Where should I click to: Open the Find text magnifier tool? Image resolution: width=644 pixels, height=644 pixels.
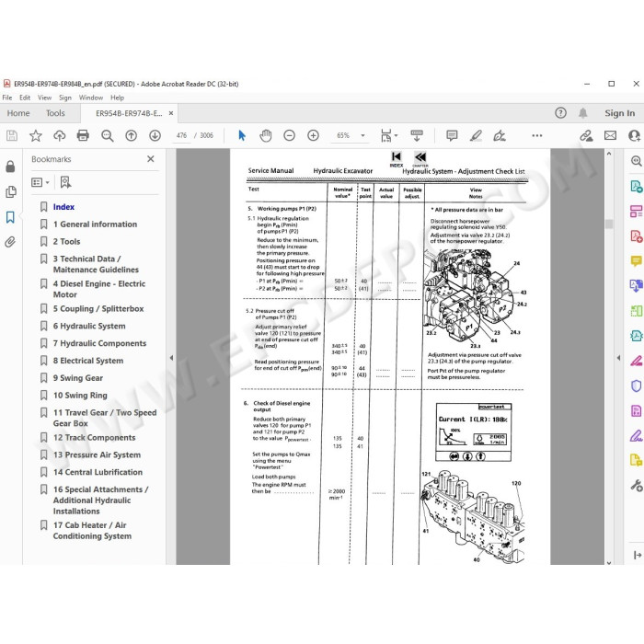pyautogui.click(x=108, y=135)
